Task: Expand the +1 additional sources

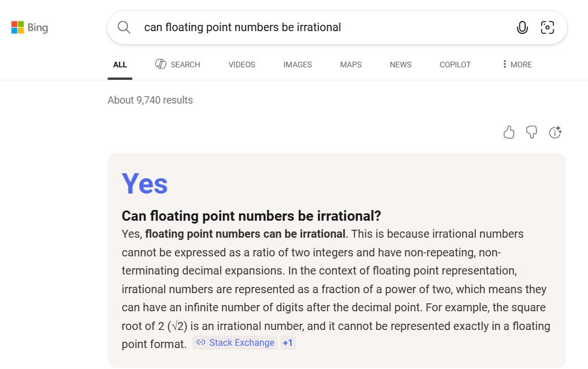Action: 287,342
